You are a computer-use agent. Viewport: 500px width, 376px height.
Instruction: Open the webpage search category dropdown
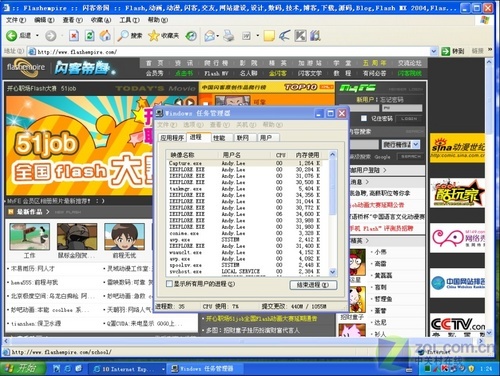416,144
